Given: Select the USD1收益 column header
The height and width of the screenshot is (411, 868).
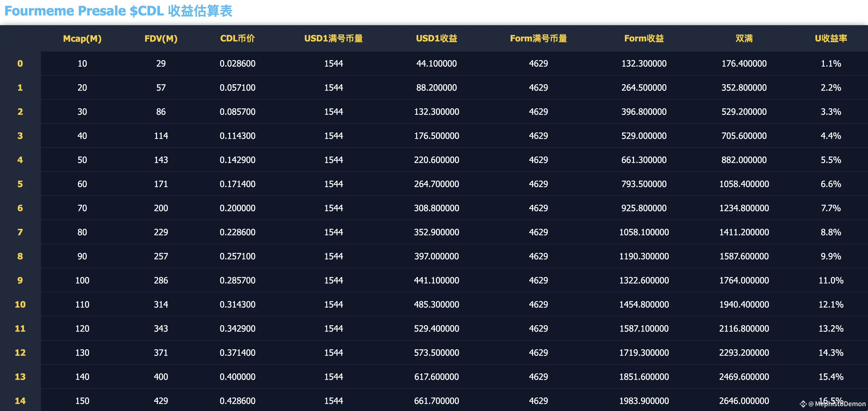Looking at the screenshot, I should pyautogui.click(x=436, y=38).
